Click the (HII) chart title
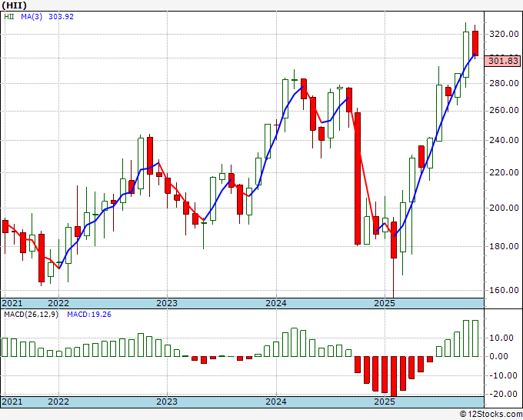523x420 pixels. (14, 5)
